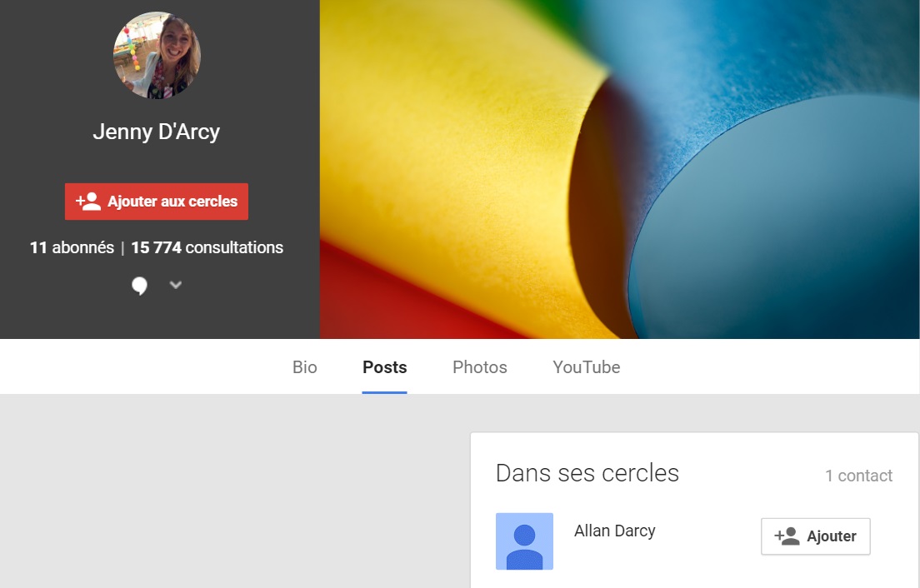Click the 15 774 consultations text
This screenshot has width=920, height=588.
click(x=207, y=247)
